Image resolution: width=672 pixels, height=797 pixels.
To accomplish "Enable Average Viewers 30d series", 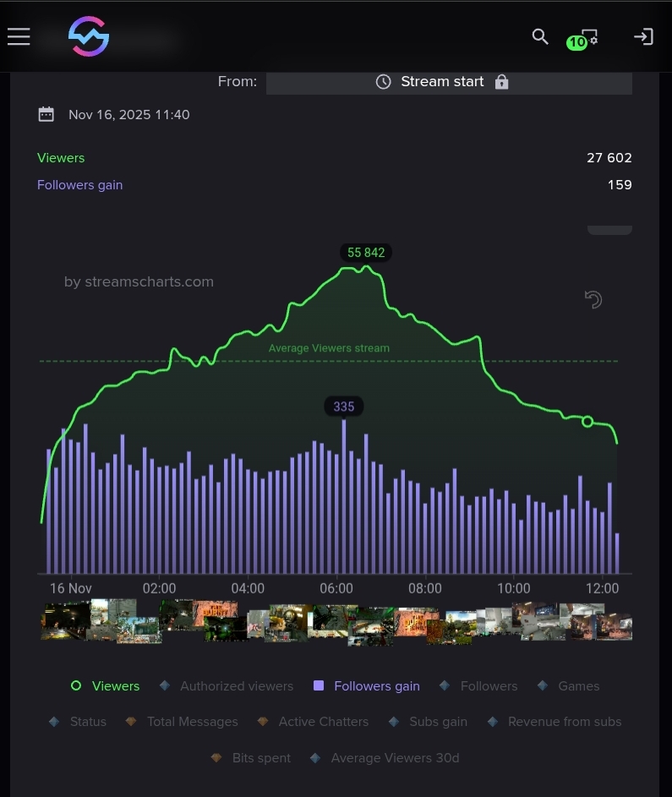I will pyautogui.click(x=385, y=758).
